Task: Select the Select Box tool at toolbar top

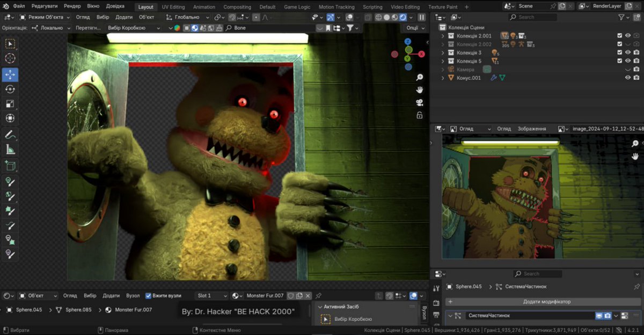Action: point(10,43)
